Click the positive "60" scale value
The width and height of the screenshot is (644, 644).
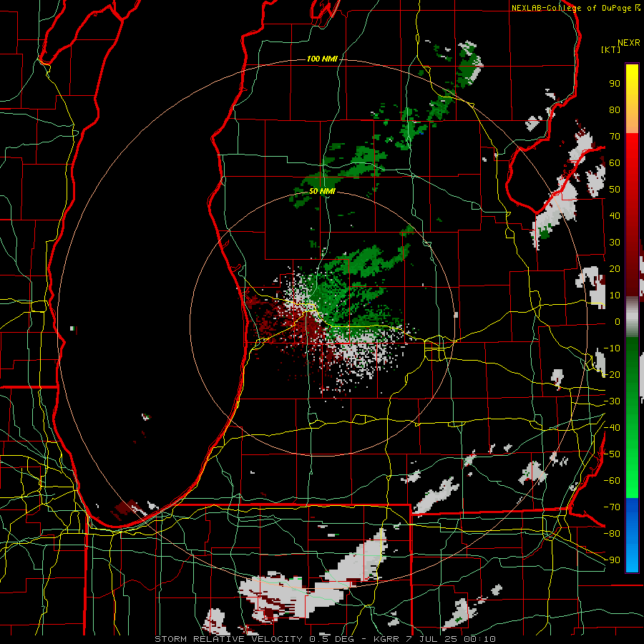pyautogui.click(x=615, y=162)
